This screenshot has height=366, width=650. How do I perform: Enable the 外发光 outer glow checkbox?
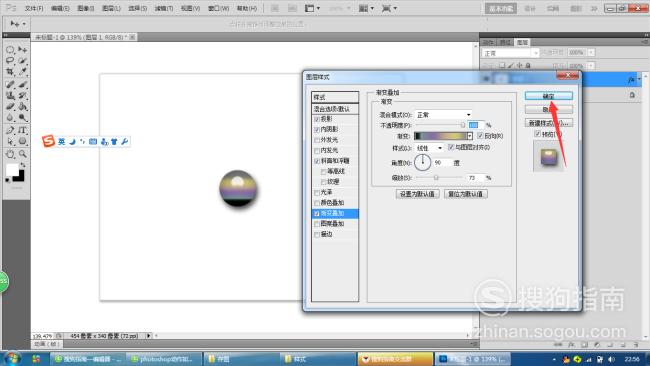click(317, 140)
